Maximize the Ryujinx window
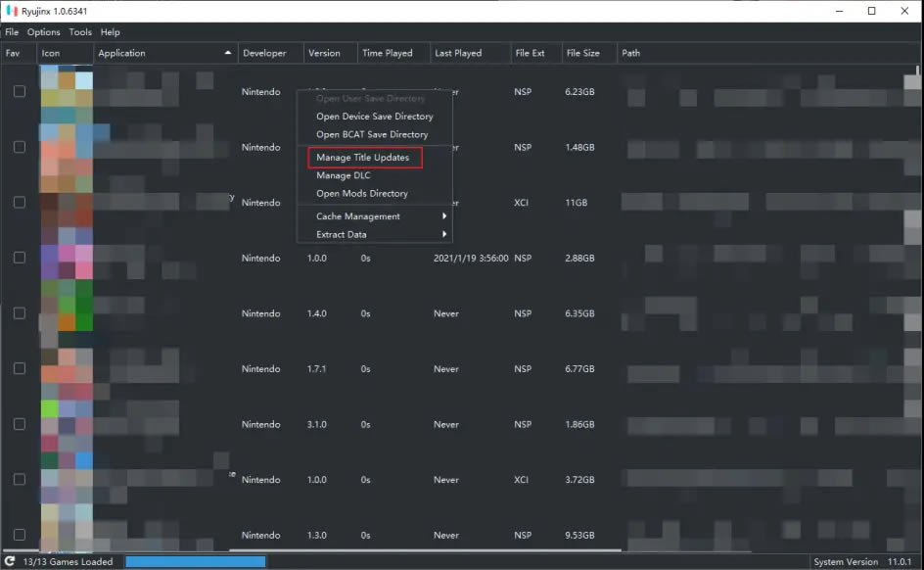Screen dimensions: 924x570 pyautogui.click(x=871, y=11)
